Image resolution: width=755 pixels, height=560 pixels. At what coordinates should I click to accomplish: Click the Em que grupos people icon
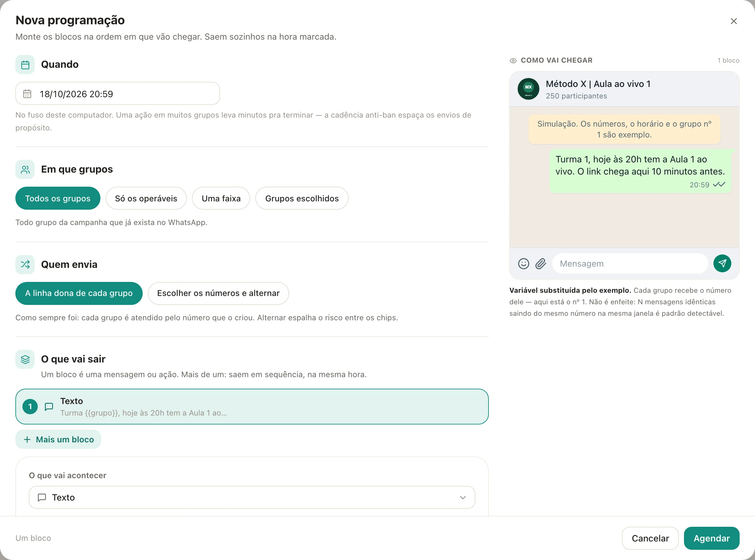tap(25, 169)
